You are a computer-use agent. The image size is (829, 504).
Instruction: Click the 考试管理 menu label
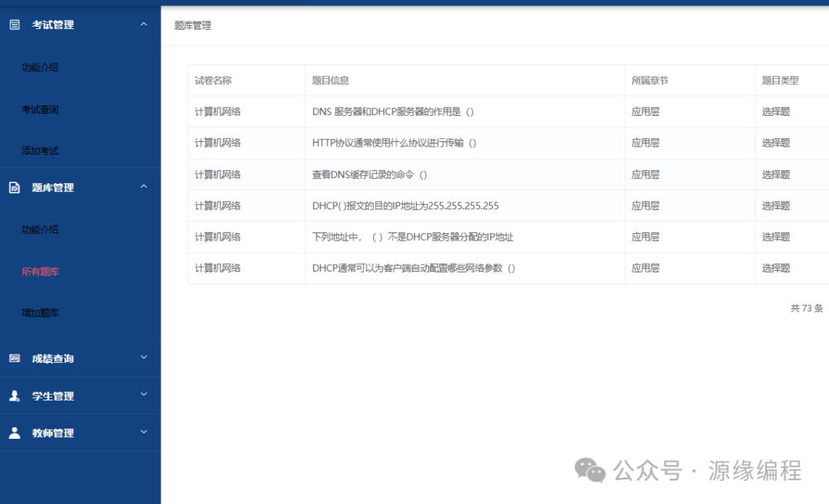[x=53, y=25]
